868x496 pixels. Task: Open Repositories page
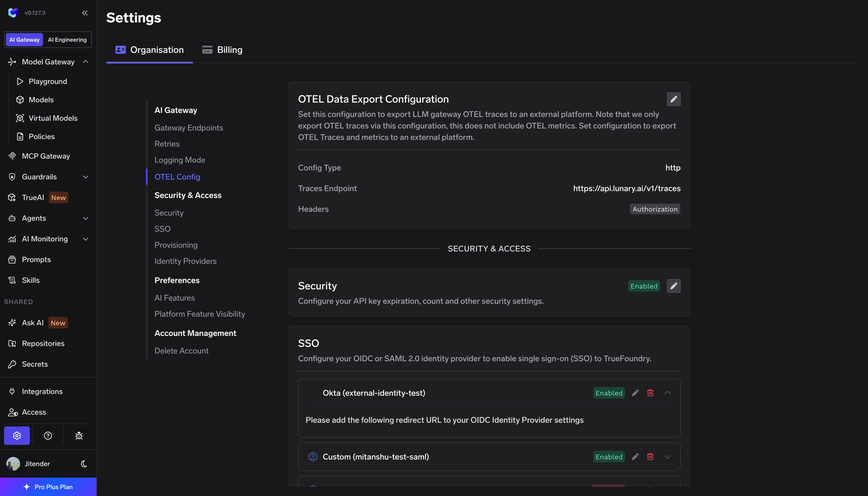pos(43,343)
